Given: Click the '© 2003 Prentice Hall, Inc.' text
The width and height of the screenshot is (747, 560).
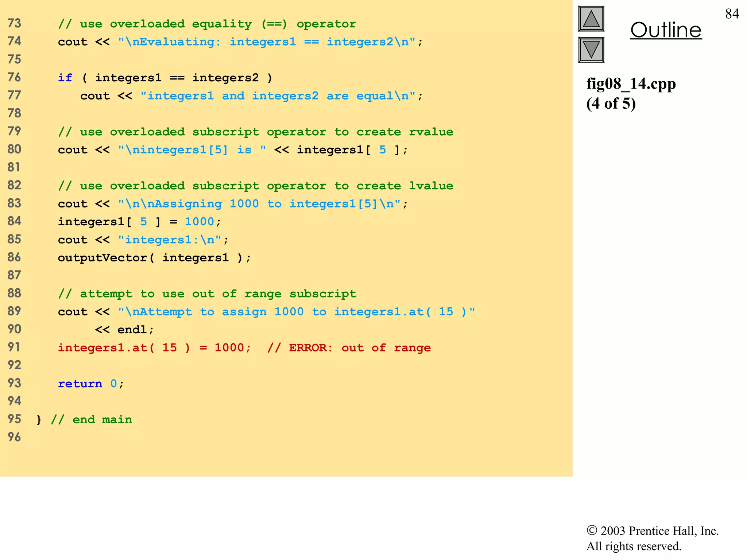Looking at the screenshot, I should pyautogui.click(x=653, y=531).
